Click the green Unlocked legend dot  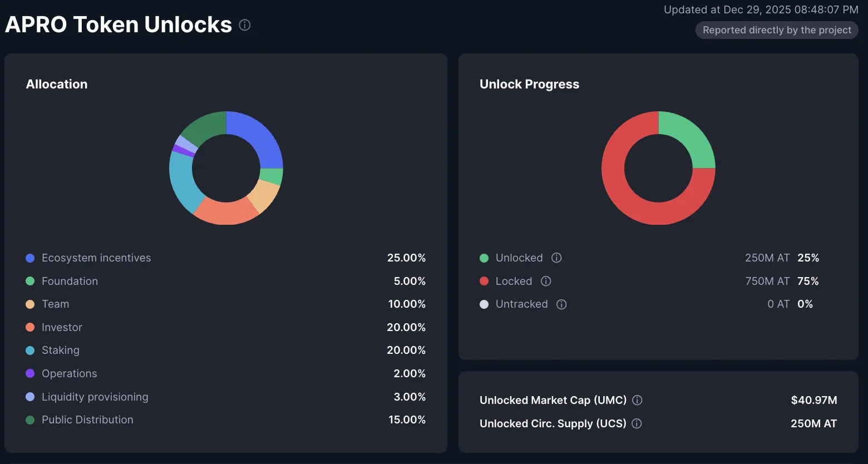coord(484,258)
